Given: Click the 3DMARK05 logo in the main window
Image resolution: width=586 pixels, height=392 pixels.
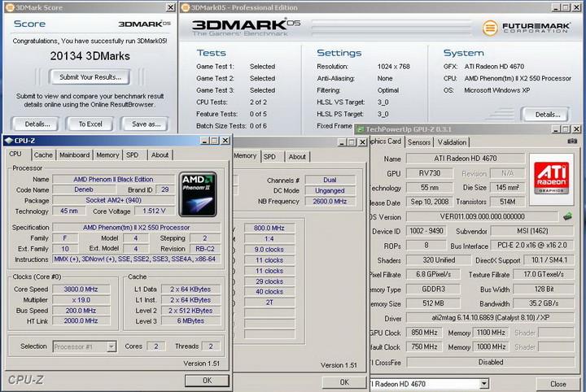Looking at the screenshot, I should (246, 27).
